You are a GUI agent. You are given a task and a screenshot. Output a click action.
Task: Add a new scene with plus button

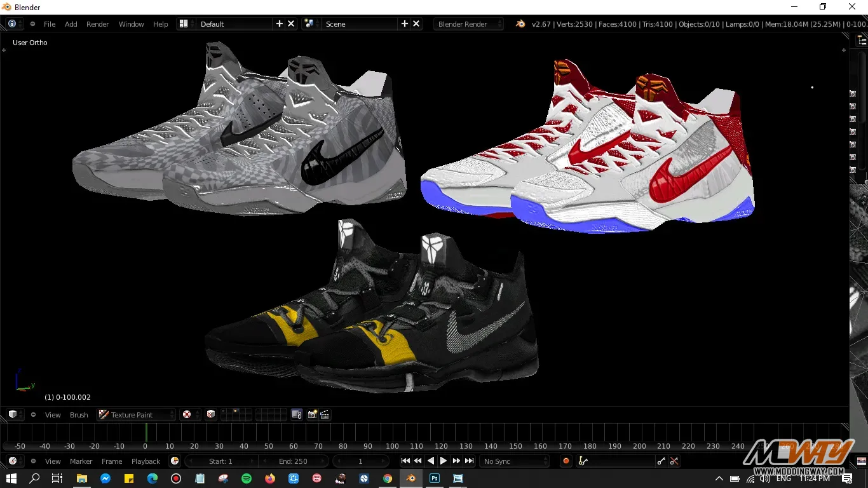404,24
